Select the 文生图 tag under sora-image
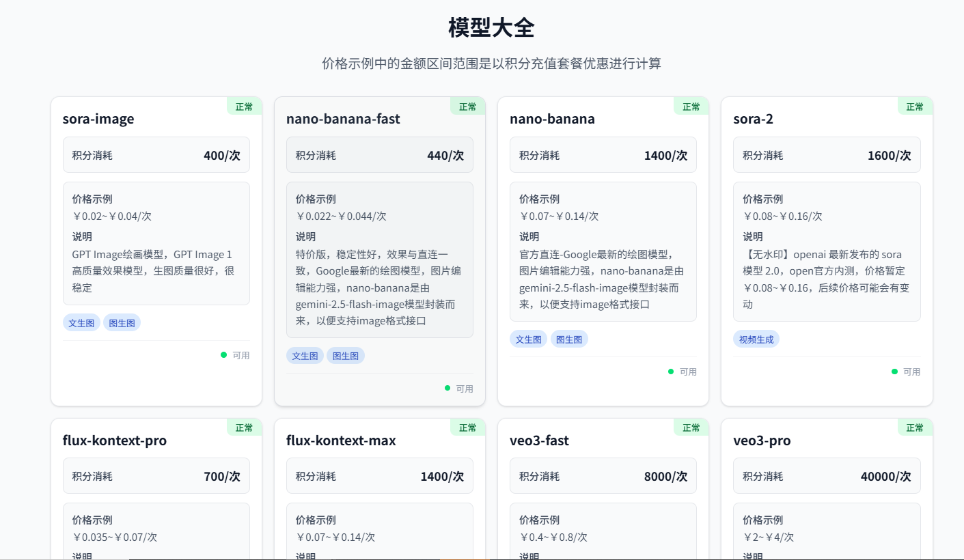Screen dimensions: 964x560 81,323
